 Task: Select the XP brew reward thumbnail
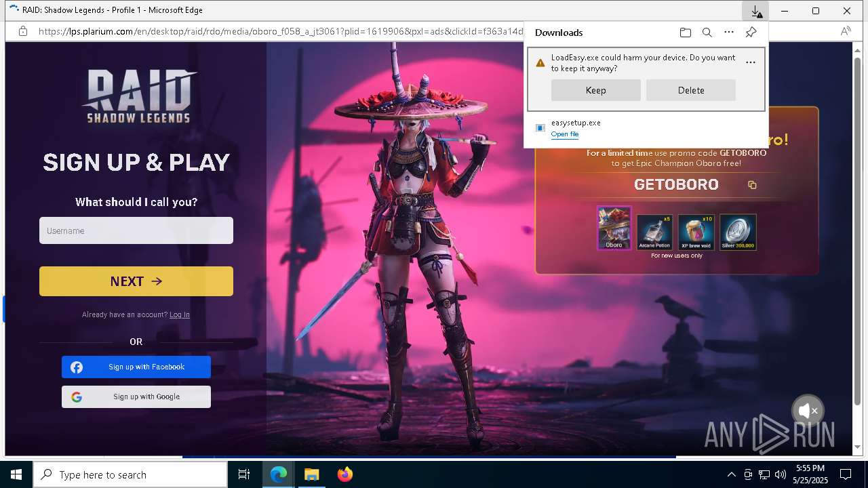pyautogui.click(x=696, y=232)
